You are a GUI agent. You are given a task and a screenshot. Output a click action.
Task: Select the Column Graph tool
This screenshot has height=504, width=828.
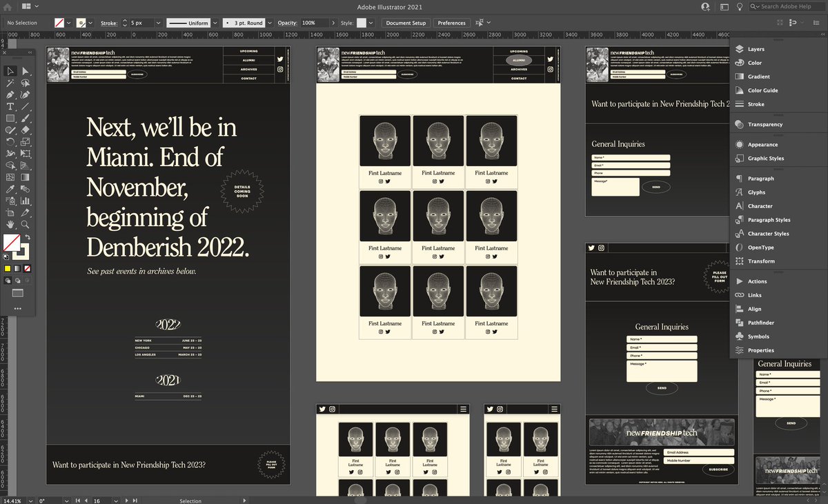(x=25, y=200)
